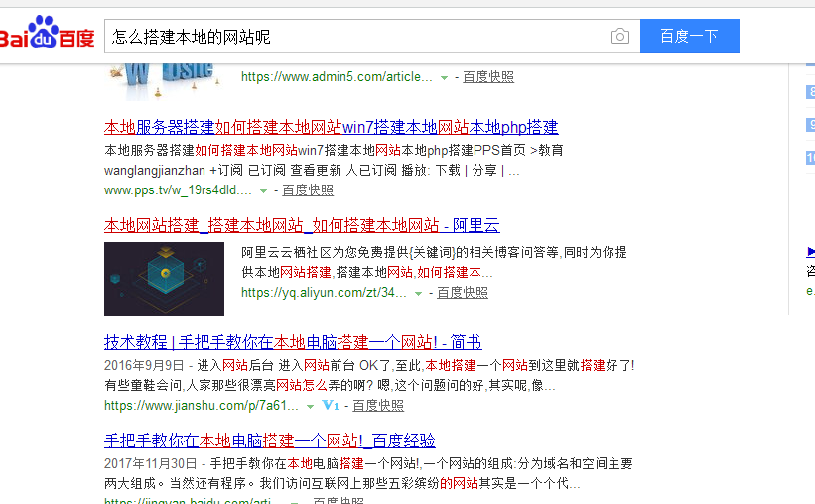The width and height of the screenshot is (815, 504).
Task: Expand dropdown arrow next to aliyun URL
Action: pyautogui.click(x=418, y=294)
